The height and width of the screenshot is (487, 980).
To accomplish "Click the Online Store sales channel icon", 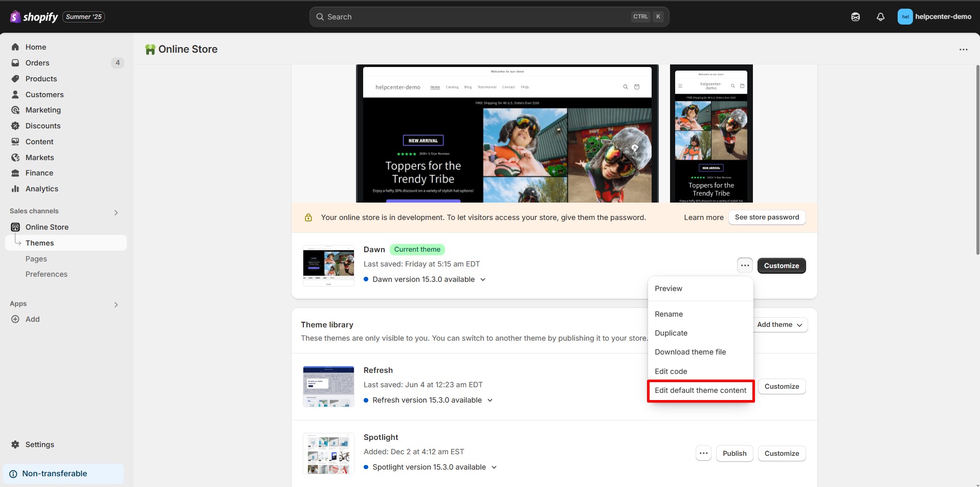I will coord(15,227).
